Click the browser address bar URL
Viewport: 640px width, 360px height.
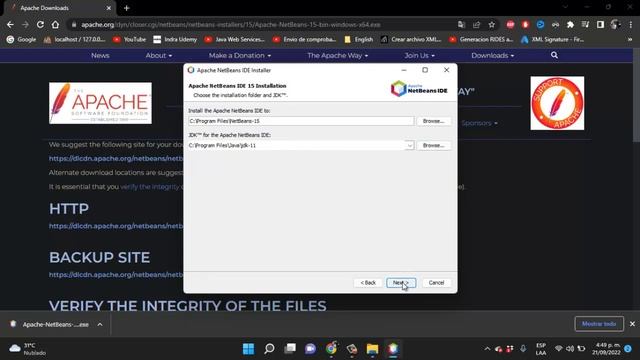pyautogui.click(x=231, y=24)
